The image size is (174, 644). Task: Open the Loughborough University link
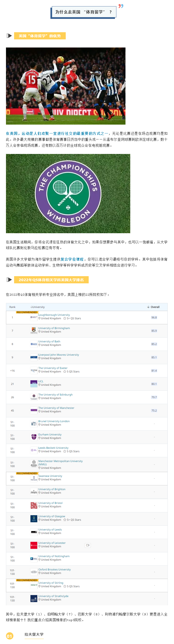(54, 315)
